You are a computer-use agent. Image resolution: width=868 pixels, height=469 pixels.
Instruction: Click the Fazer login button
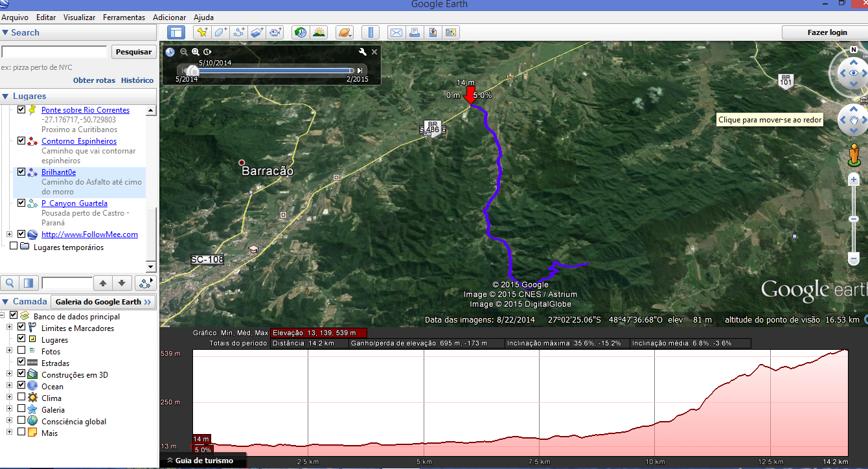pos(827,32)
